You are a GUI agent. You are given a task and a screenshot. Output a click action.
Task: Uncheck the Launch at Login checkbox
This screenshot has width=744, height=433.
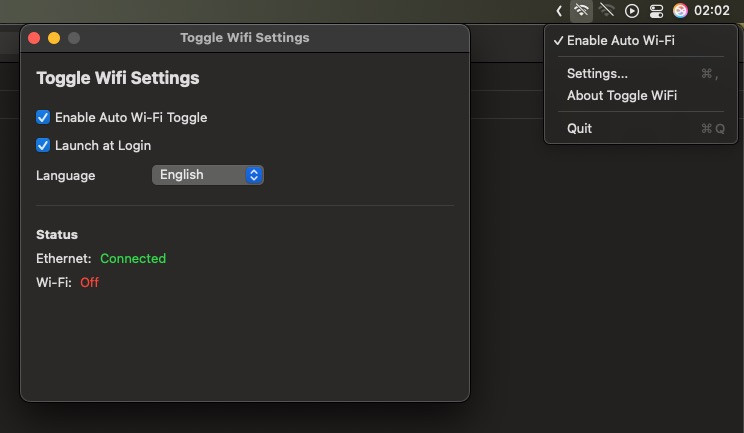coord(43,145)
